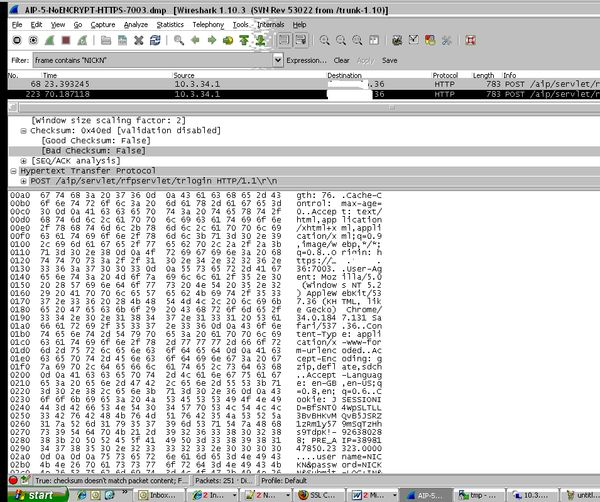
Task: Open help lifebuoy toolbar icon
Action: (x=470, y=40)
